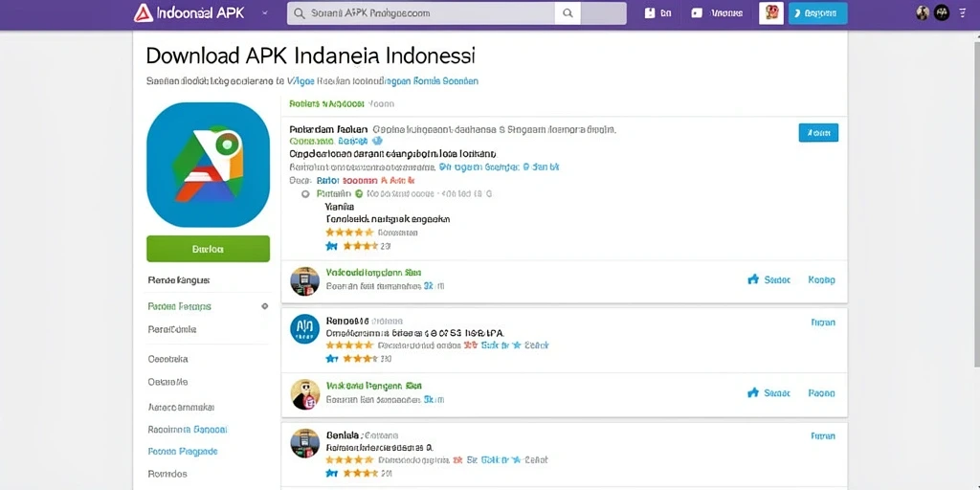This screenshot has height=490, width=980.
Task: Open the header Vieones folder icon
Action: (x=697, y=13)
